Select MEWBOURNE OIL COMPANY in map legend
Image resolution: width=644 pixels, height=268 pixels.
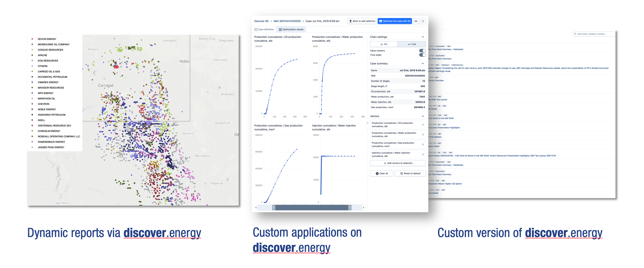[54, 44]
